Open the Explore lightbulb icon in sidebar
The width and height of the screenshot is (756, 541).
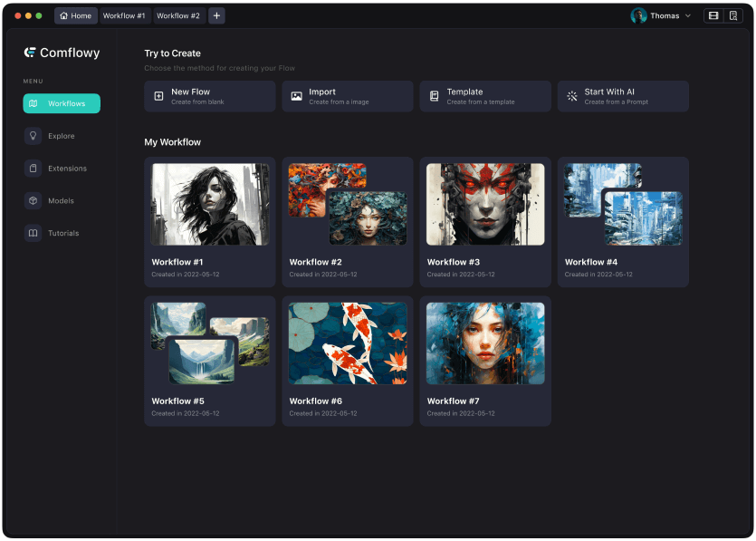coord(33,136)
